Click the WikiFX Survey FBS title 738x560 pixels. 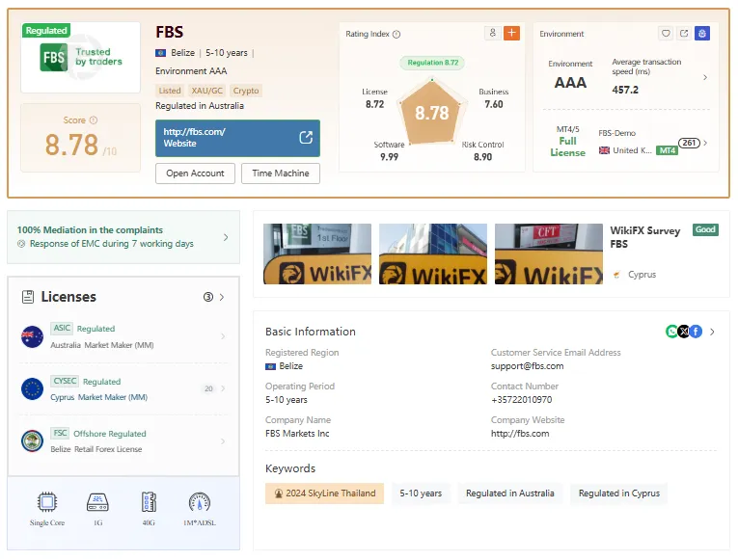[x=645, y=237]
